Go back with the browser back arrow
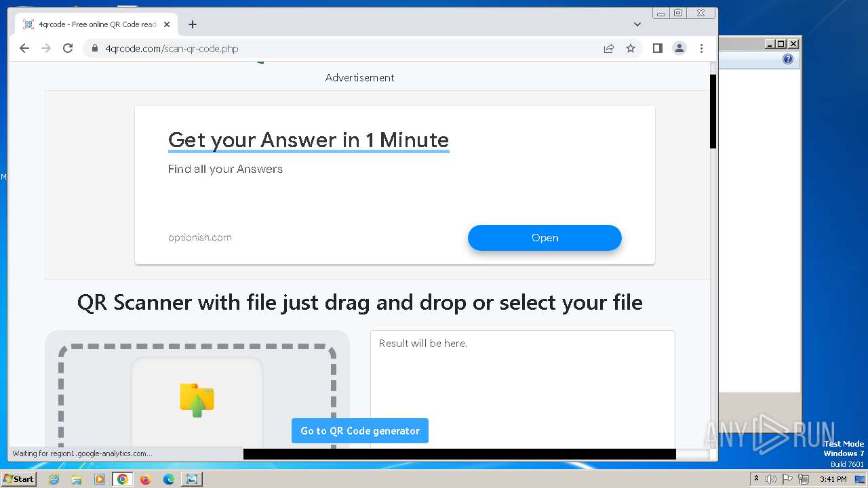 [24, 48]
